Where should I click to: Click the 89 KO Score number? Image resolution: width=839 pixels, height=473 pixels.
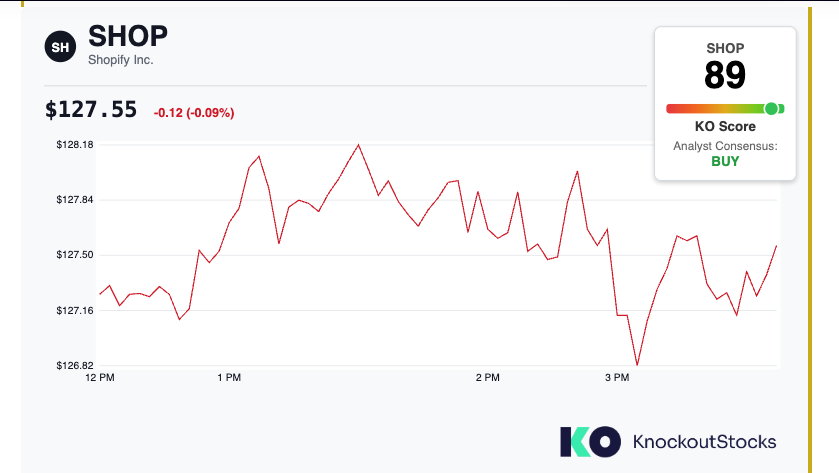pos(725,75)
